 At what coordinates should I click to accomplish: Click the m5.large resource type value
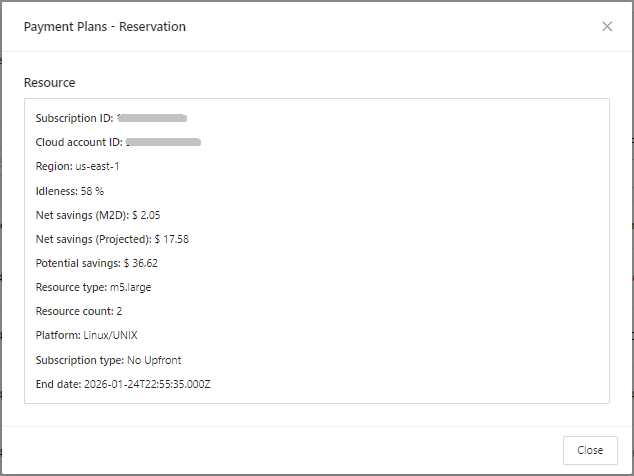click(131, 287)
